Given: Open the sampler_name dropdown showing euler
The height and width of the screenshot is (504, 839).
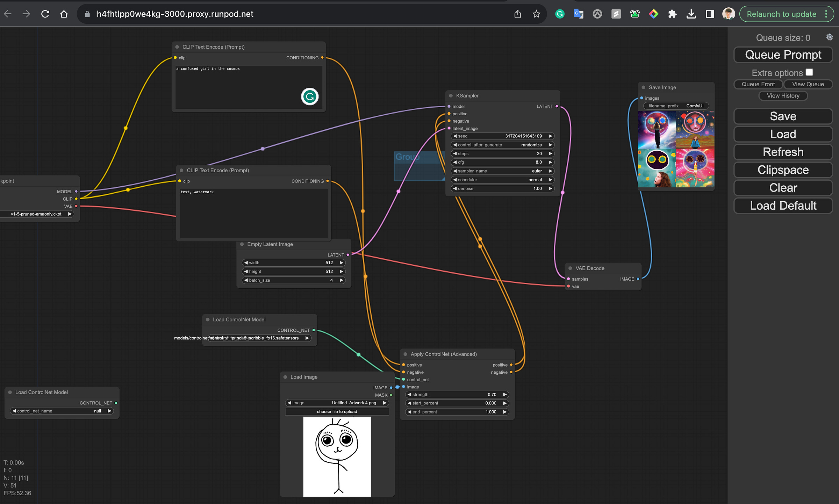Looking at the screenshot, I should (502, 171).
